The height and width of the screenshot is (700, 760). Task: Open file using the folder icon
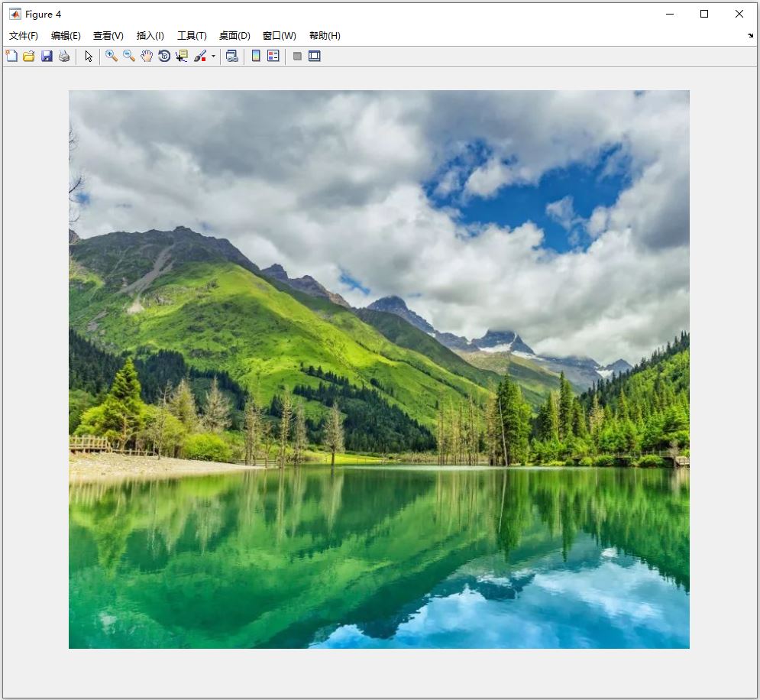(28, 57)
